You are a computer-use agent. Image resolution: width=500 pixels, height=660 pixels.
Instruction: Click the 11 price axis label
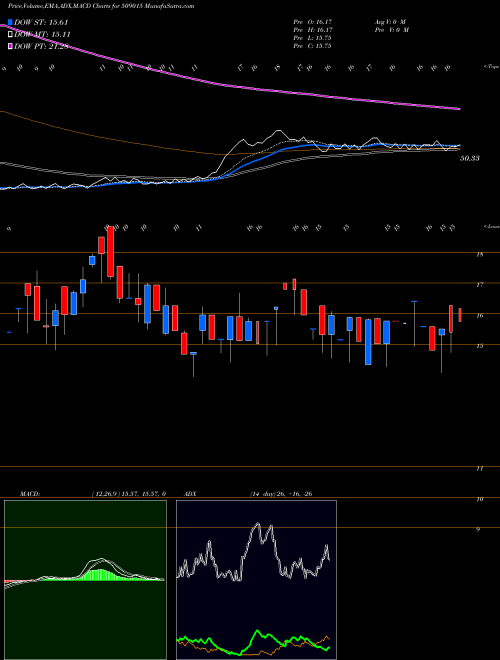point(479,468)
